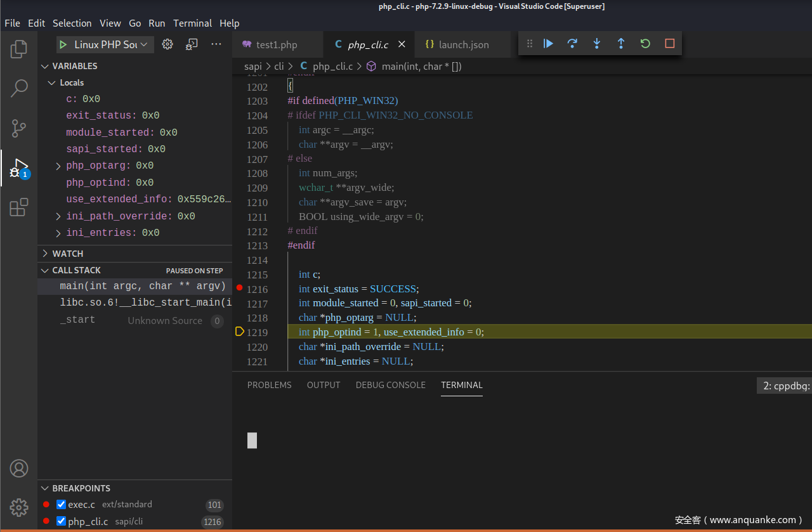Image resolution: width=812 pixels, height=532 pixels.
Task: Click Continue in debug toolbar
Action: [549, 44]
